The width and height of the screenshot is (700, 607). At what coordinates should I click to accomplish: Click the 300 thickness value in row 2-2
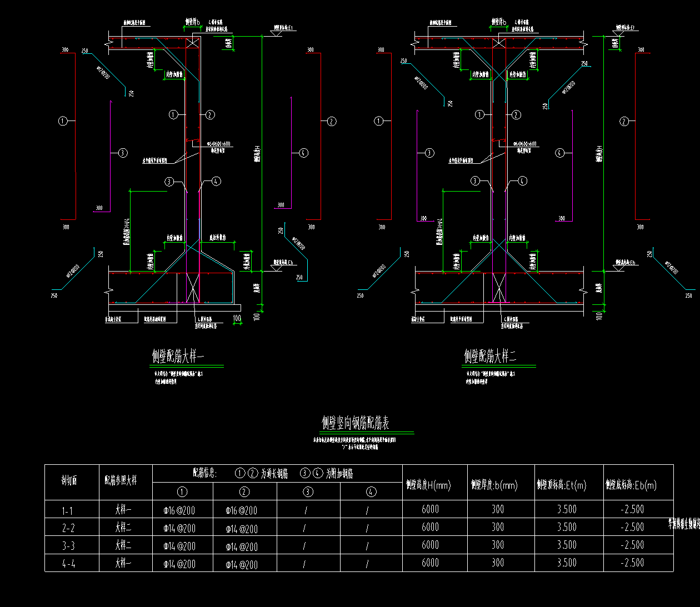click(498, 527)
